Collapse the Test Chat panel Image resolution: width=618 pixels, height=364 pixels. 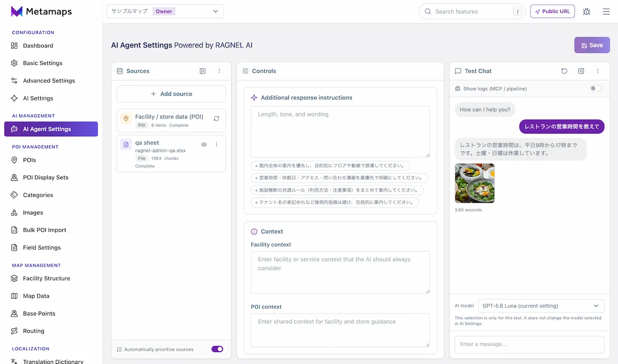[x=581, y=71]
